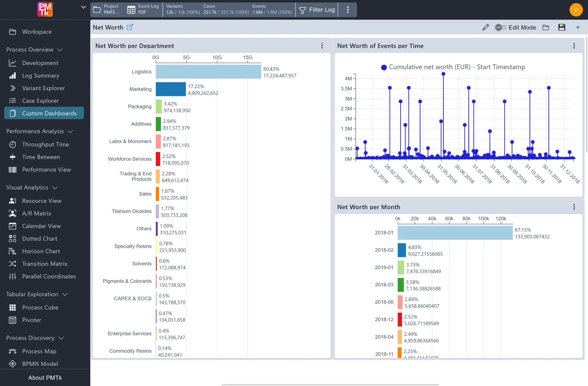Click the Marketing bar in department chart

pyautogui.click(x=171, y=89)
